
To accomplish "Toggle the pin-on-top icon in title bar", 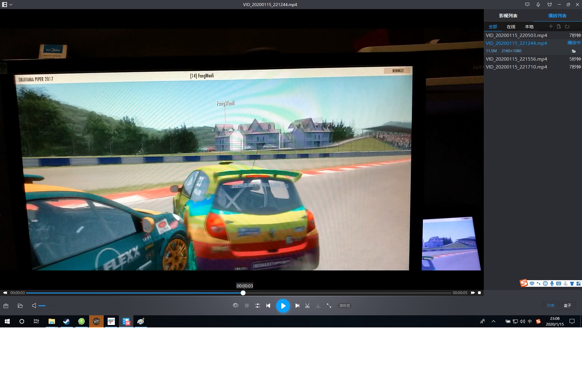I will [538, 5].
